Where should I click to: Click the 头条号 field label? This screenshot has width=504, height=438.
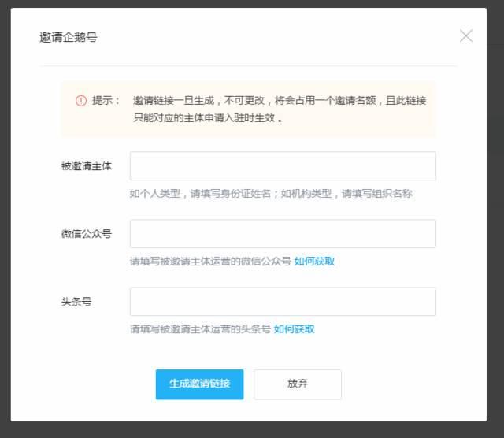(76, 302)
